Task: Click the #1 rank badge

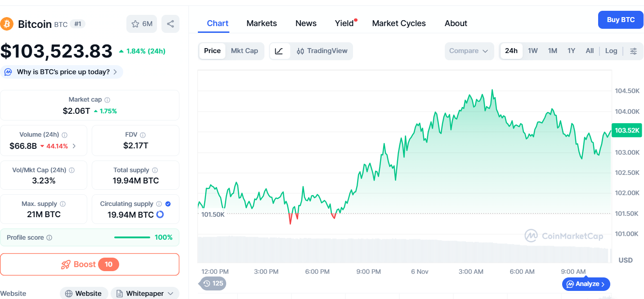Action: point(78,24)
